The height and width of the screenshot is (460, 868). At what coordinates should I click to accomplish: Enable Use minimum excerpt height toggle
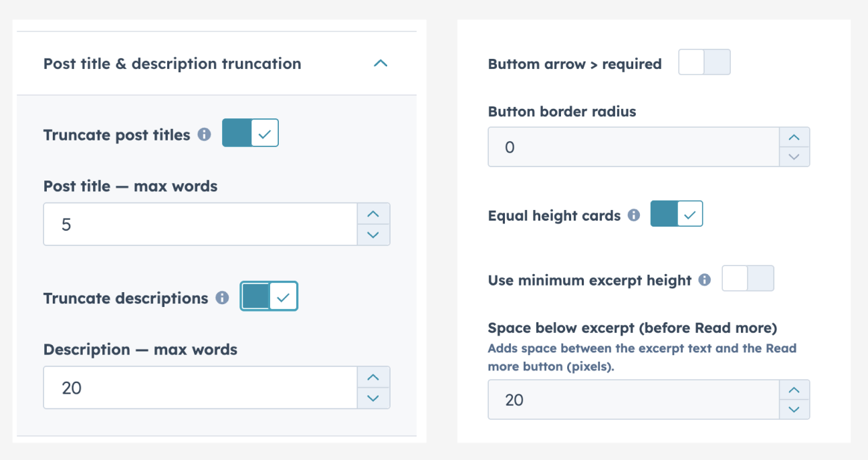coord(748,279)
